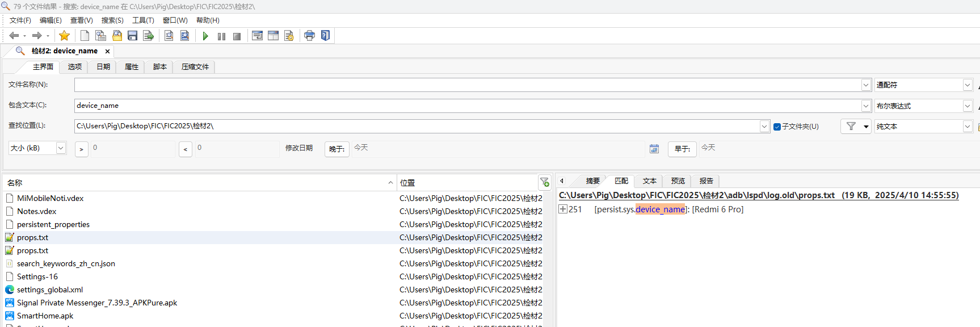Click the Stop search toolbar icon
The width and height of the screenshot is (980, 327).
(237, 36)
